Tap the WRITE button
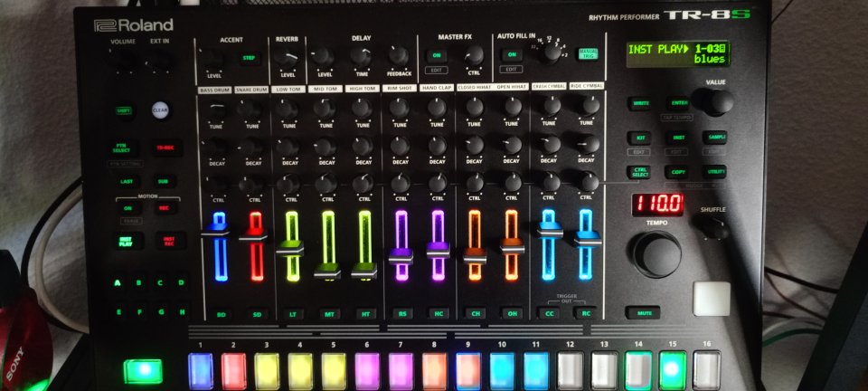This screenshot has width=868, height=391. pyautogui.click(x=640, y=103)
